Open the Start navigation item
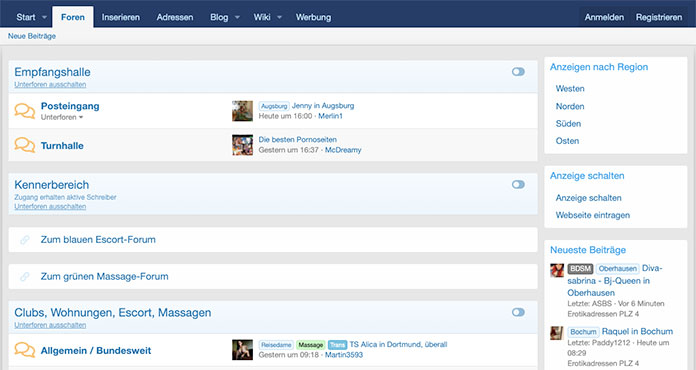 (x=26, y=17)
